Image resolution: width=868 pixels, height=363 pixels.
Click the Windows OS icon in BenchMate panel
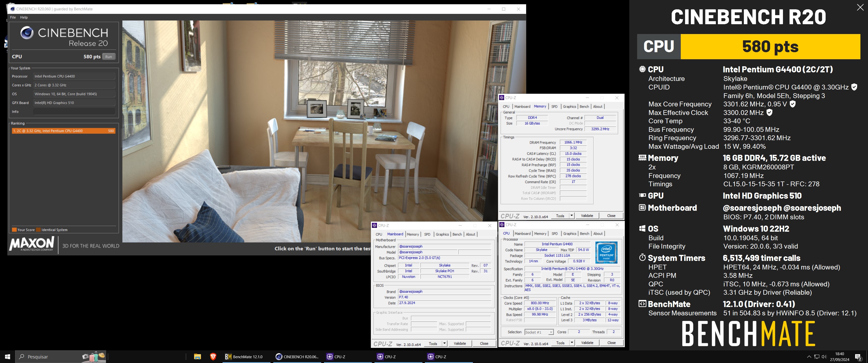pos(642,228)
